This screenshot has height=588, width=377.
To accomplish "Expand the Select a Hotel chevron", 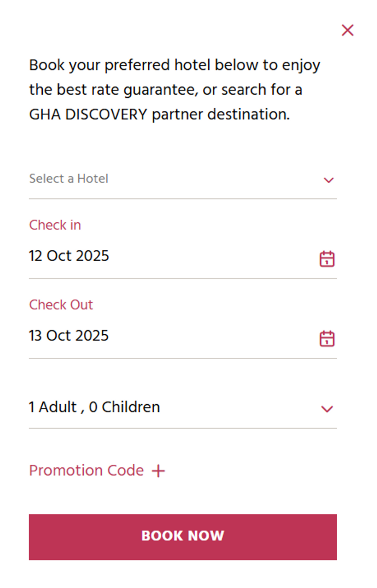I will [x=328, y=180].
